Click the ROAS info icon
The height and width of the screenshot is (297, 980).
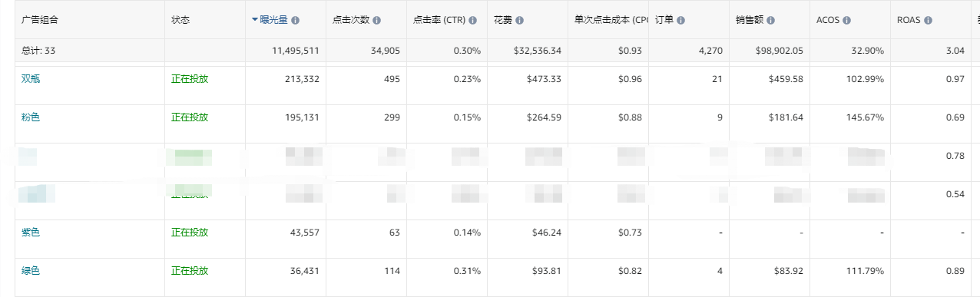click(x=928, y=20)
